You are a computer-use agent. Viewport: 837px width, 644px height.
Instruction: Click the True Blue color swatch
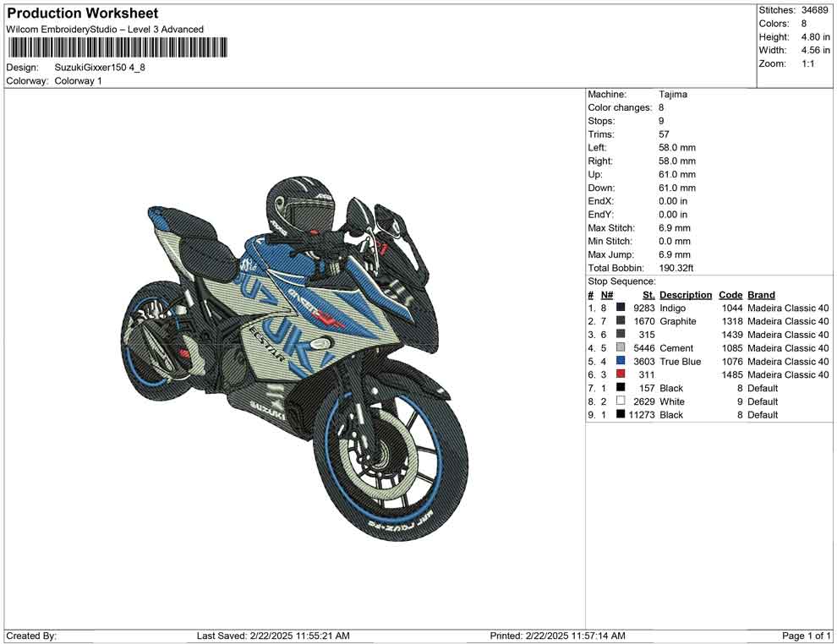click(x=621, y=361)
